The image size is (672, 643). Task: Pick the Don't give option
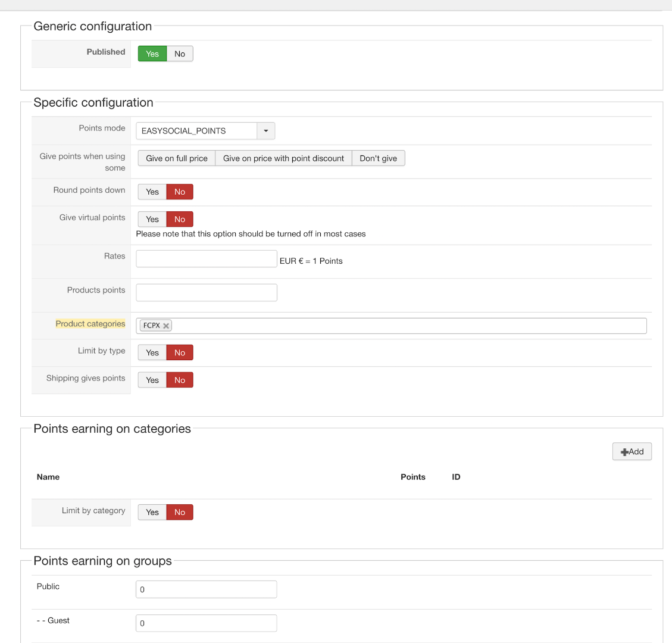pos(378,158)
